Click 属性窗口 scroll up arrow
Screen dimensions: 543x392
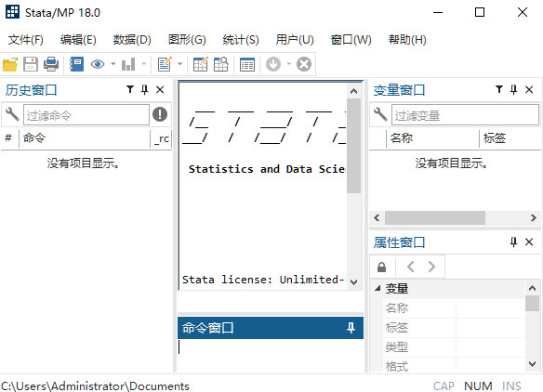coord(532,288)
